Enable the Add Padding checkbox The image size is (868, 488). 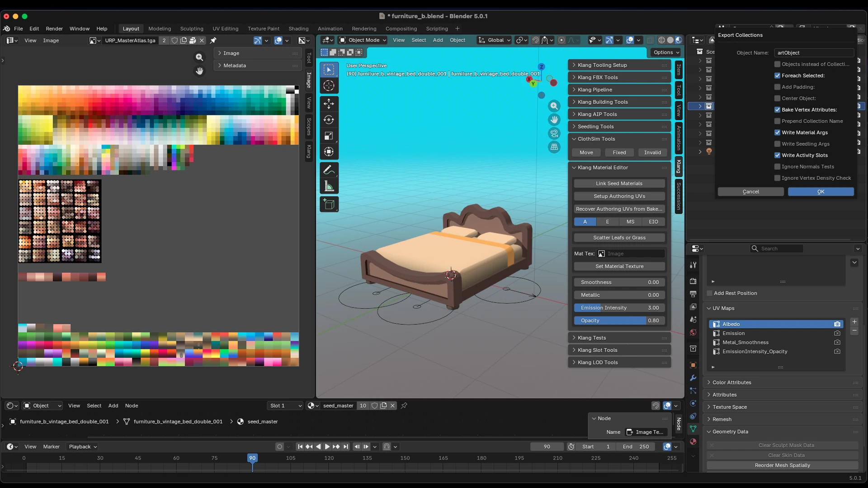[x=777, y=87]
